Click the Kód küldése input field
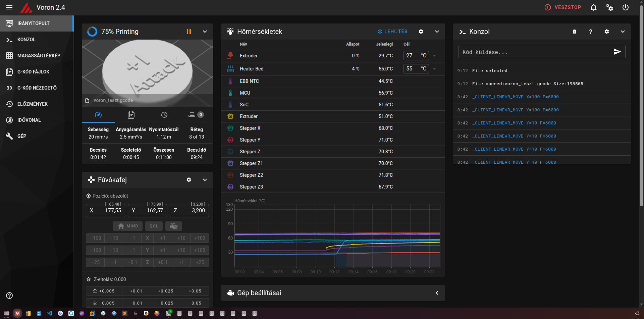This screenshot has height=319, width=644. tap(535, 52)
